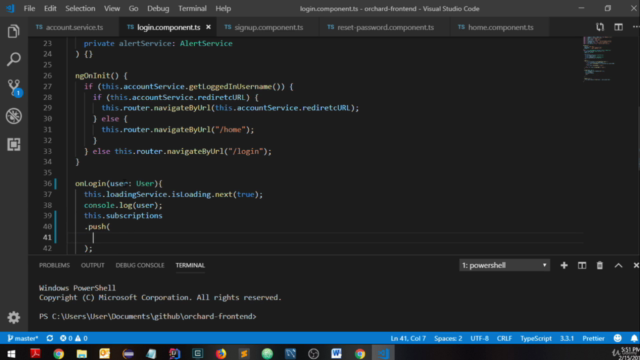
Task: Click the ngOnInit method name
Action: point(93,76)
